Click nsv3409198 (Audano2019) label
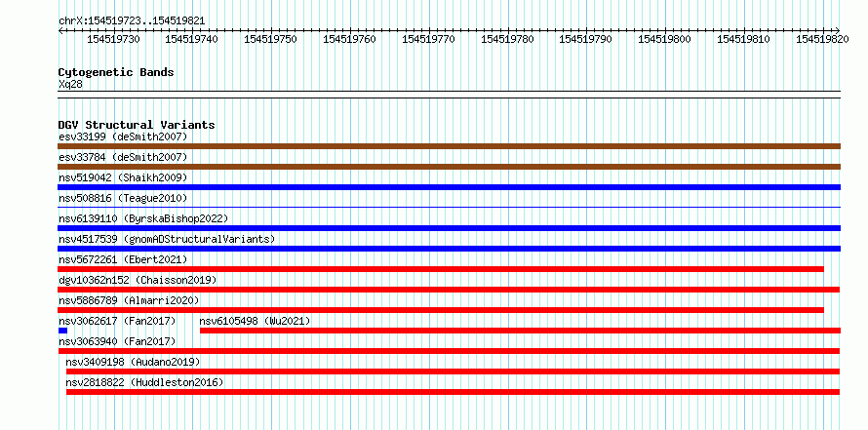 [x=133, y=362]
